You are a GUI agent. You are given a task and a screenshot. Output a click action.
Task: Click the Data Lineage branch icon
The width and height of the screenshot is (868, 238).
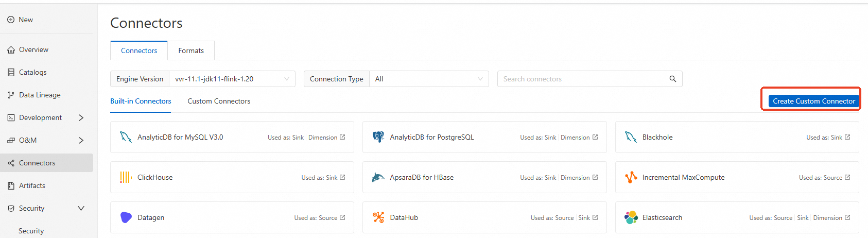11,95
